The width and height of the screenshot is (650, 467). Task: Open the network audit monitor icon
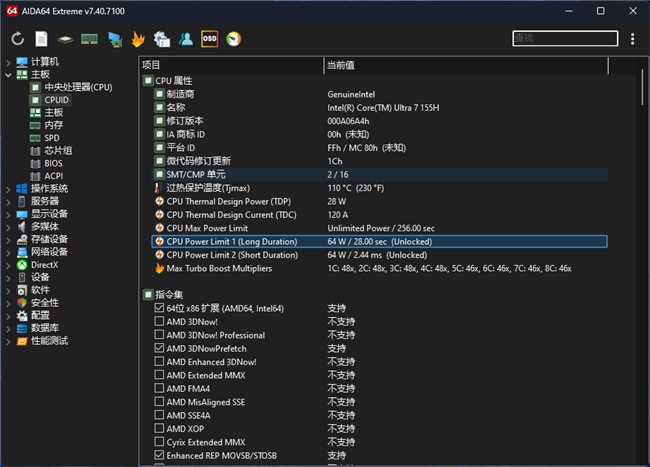pos(114,39)
